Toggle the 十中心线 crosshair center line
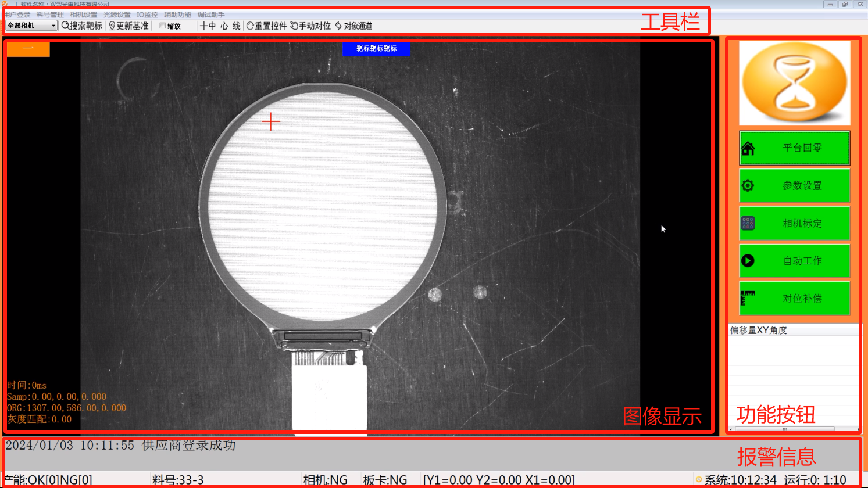The width and height of the screenshot is (868, 488). click(x=220, y=26)
